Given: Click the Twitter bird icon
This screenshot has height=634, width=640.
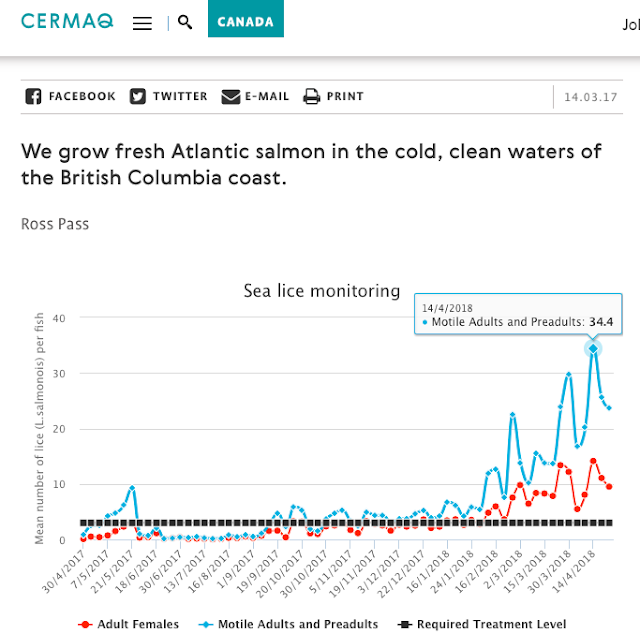Looking at the screenshot, I should point(137,97).
